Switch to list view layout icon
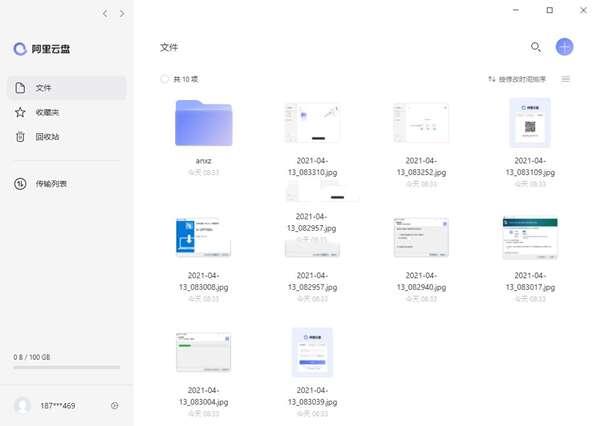The height and width of the screenshot is (426, 600). (566, 79)
